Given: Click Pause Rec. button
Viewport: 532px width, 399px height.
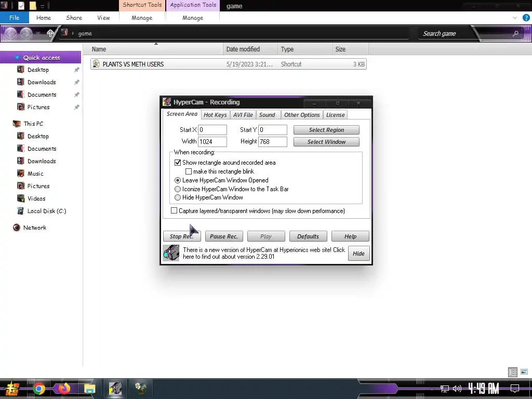Looking at the screenshot, I should 224,236.
